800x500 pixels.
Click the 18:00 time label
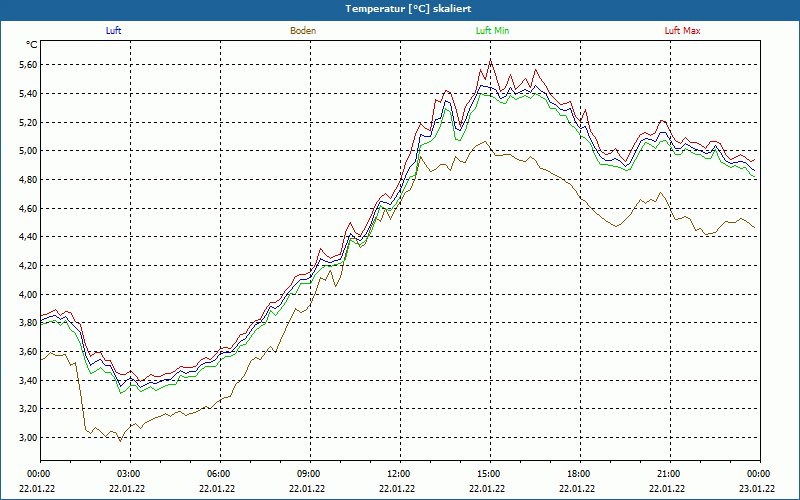tap(580, 474)
